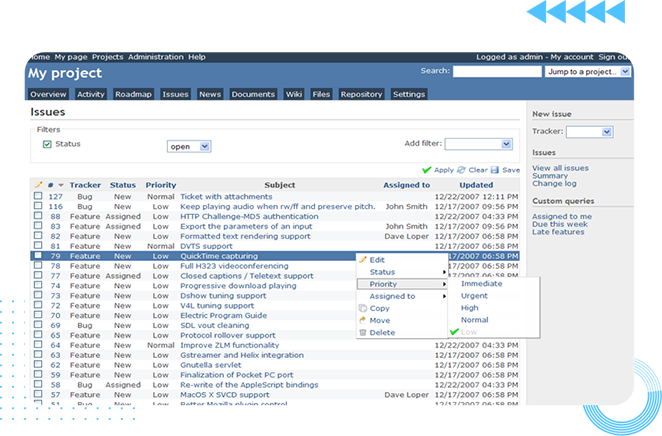
Task: Click the Edit pencil icon in context menu
Action: pos(363,260)
